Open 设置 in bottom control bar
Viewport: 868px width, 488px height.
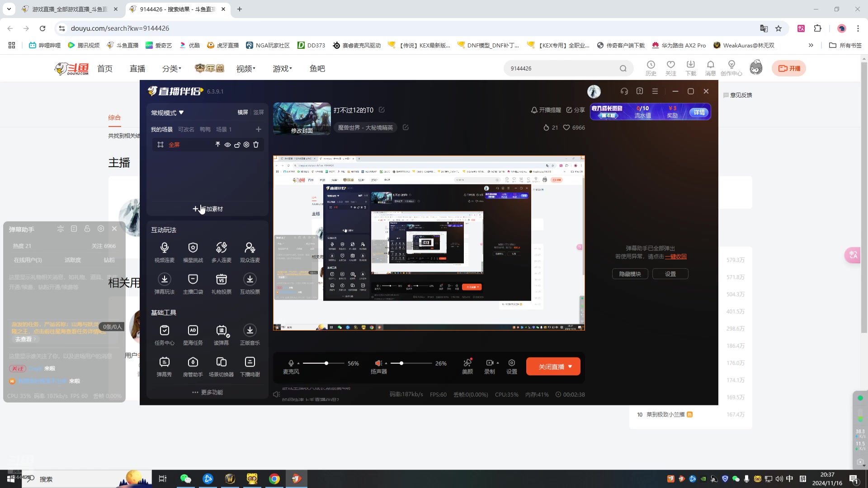(x=512, y=366)
